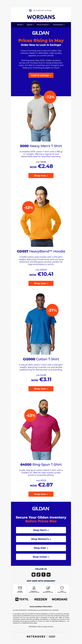Screen dimensions: 82x644
Task: Open the Apparel menu
Action: coord(30,25)
